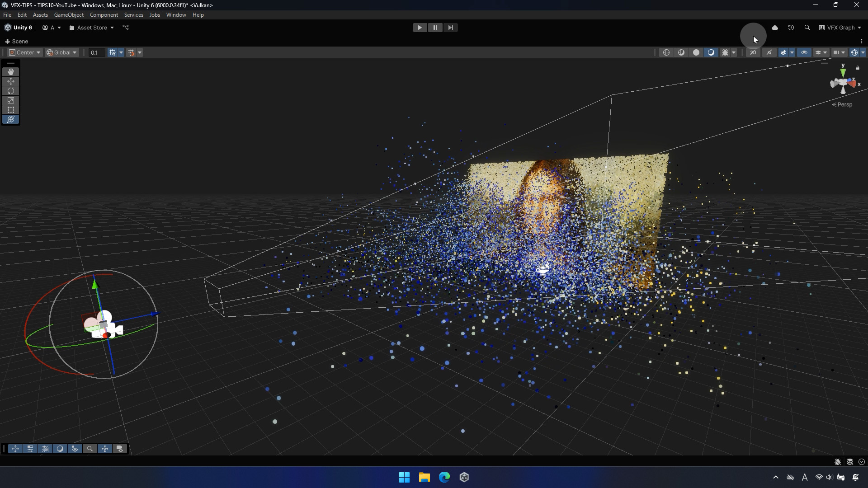The image size is (868, 488).
Task: Toggle scene visibility eye icon
Action: [x=804, y=52]
